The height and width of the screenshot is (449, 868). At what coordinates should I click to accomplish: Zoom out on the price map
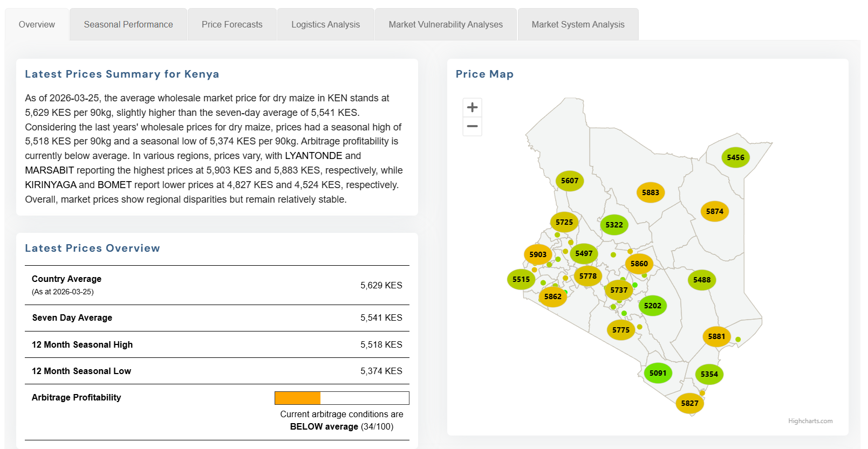point(472,127)
